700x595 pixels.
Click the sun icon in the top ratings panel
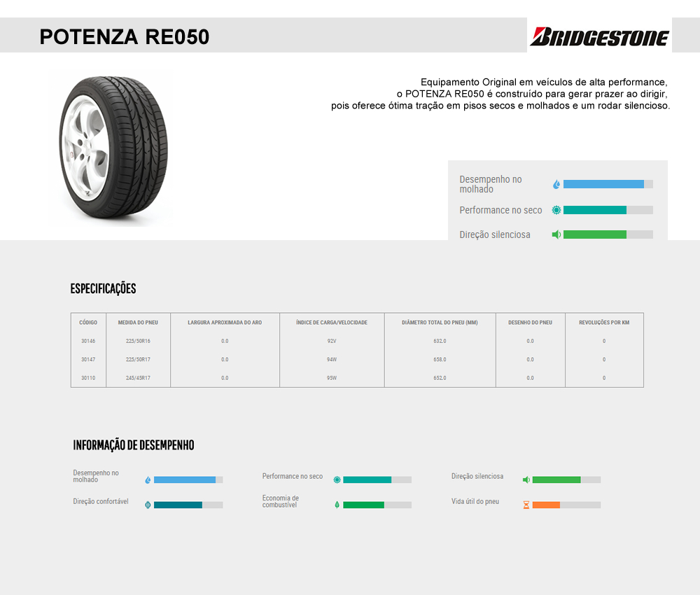(x=556, y=210)
